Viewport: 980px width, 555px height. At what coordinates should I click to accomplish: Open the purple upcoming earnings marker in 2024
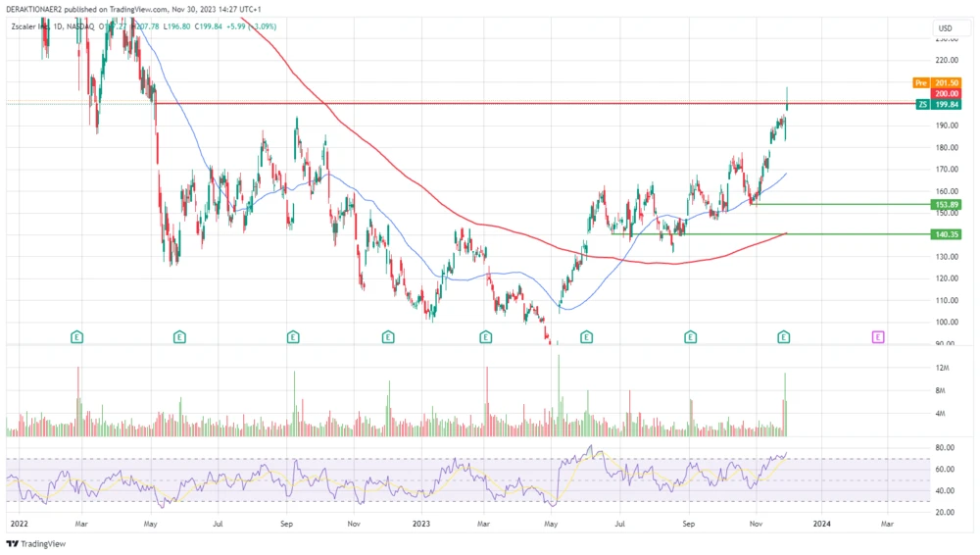click(878, 337)
